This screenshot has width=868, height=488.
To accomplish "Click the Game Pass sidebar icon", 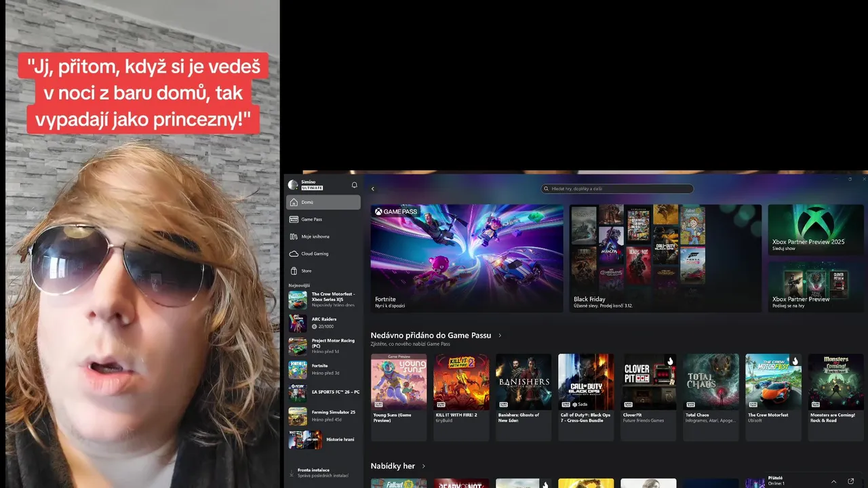I will (x=294, y=220).
